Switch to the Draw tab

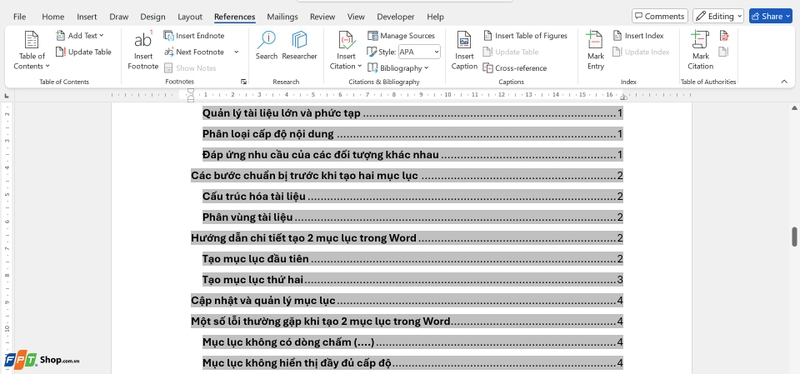[x=119, y=17]
